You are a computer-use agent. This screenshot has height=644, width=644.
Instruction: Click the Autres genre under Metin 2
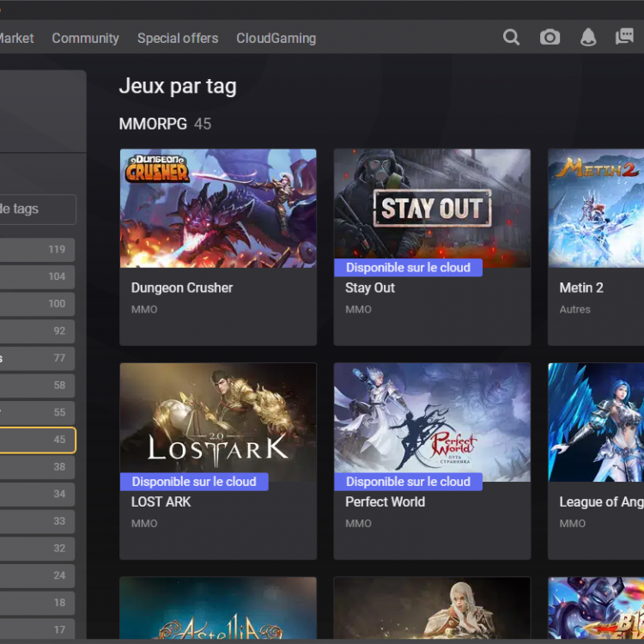click(x=574, y=309)
